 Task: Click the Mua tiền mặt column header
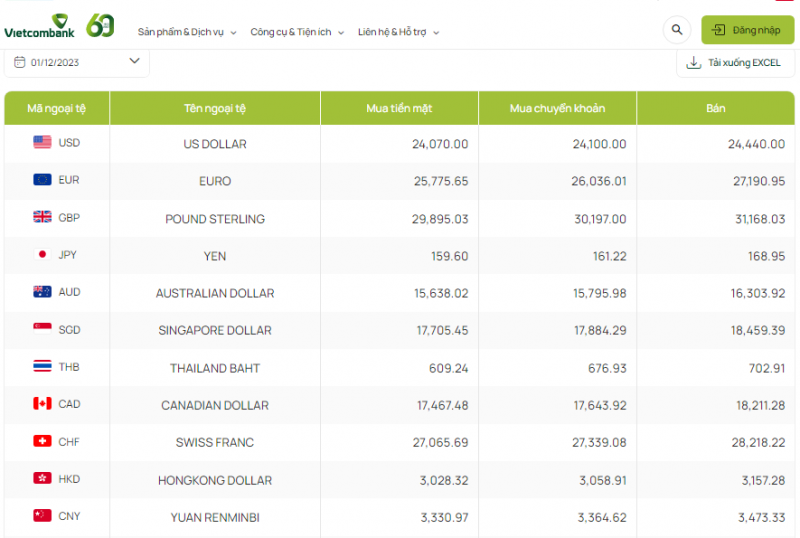[399, 108]
